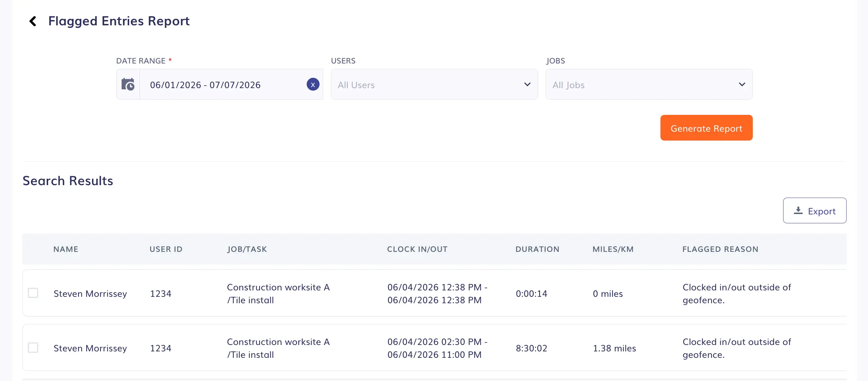Open the All Users dropdown
Viewport: 868px width, 381px height.
coord(434,84)
